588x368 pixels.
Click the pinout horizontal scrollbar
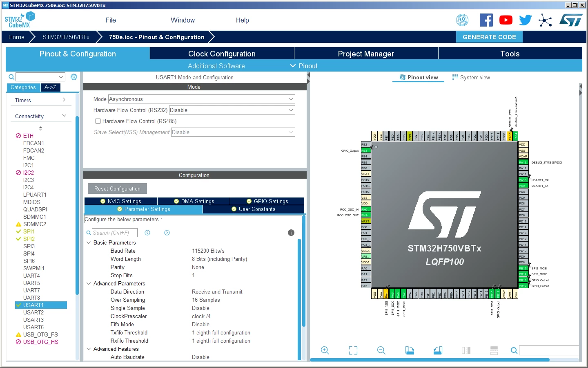point(430,360)
